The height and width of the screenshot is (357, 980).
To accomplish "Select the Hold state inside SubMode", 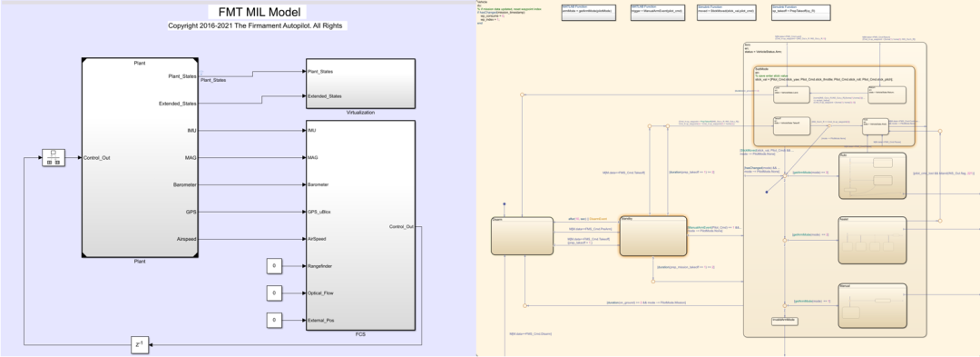I will [x=875, y=125].
